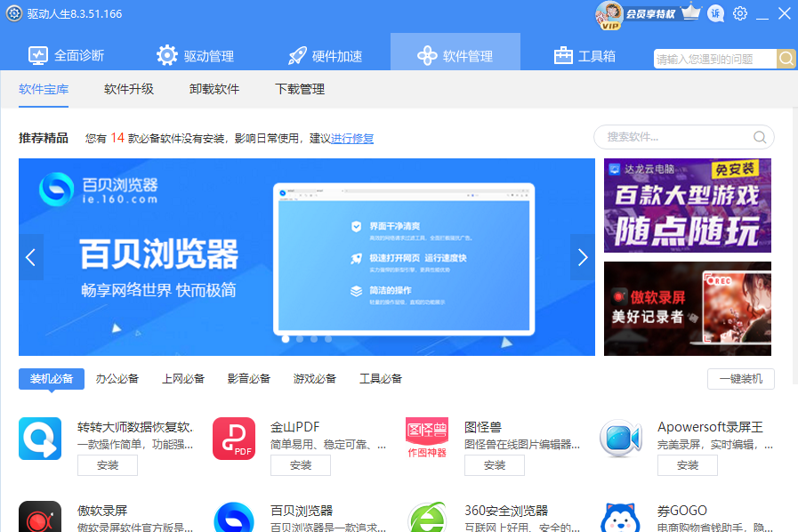Click the 图怪兽 app icon
The height and width of the screenshot is (532, 798).
pyautogui.click(x=427, y=439)
